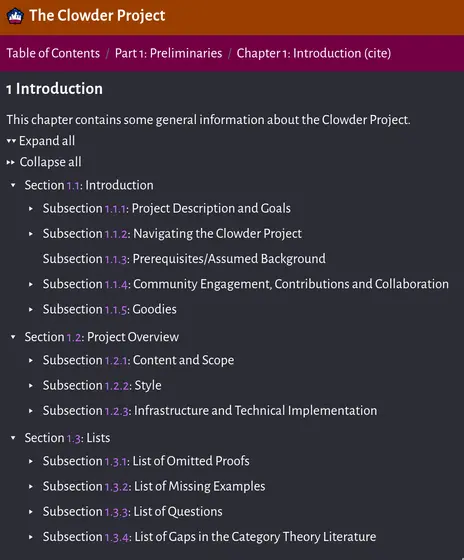
Task: Click the (cite) link in breadcrumb
Action: click(x=377, y=53)
